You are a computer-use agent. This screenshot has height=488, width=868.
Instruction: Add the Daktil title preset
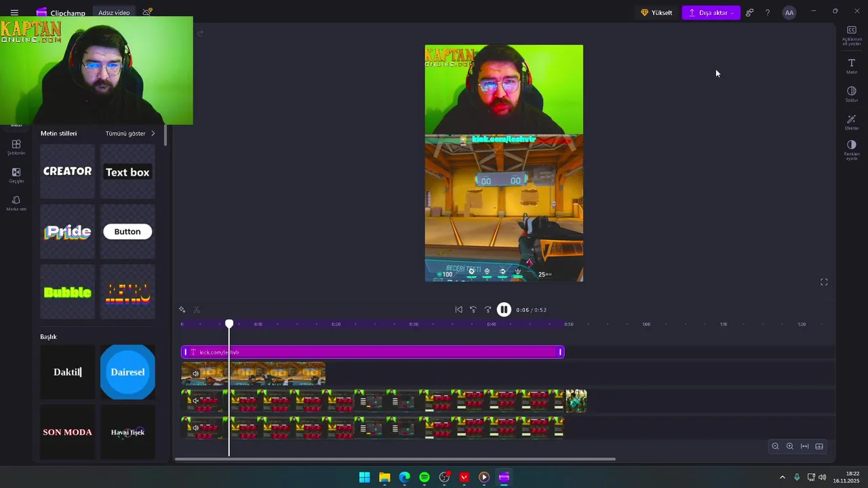pos(67,372)
